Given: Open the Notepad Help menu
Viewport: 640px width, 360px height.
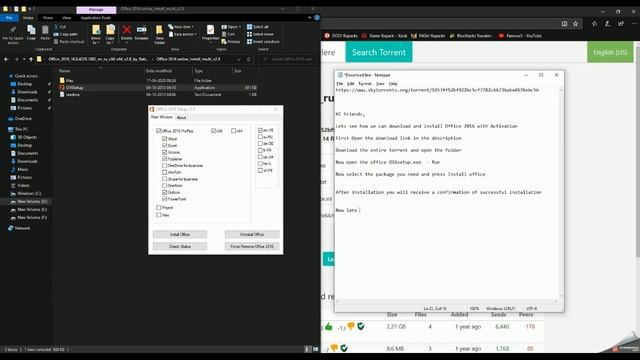Looking at the screenshot, I should pyautogui.click(x=393, y=84).
